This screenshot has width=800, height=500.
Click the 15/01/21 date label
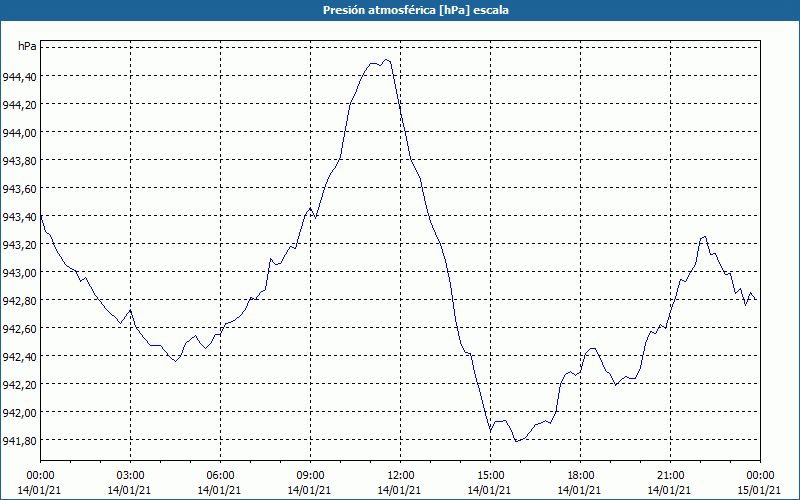tap(760, 489)
